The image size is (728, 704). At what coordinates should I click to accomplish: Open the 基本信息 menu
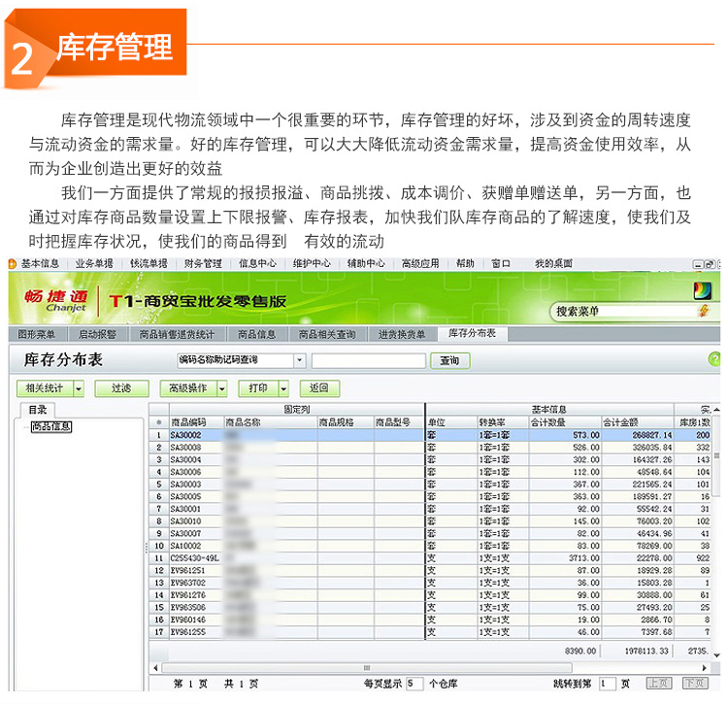click(40, 264)
